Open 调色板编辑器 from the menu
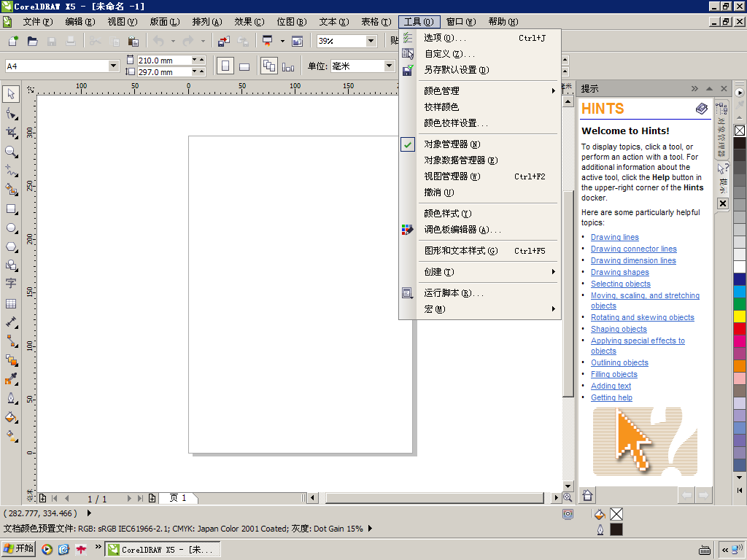 [x=480, y=230]
